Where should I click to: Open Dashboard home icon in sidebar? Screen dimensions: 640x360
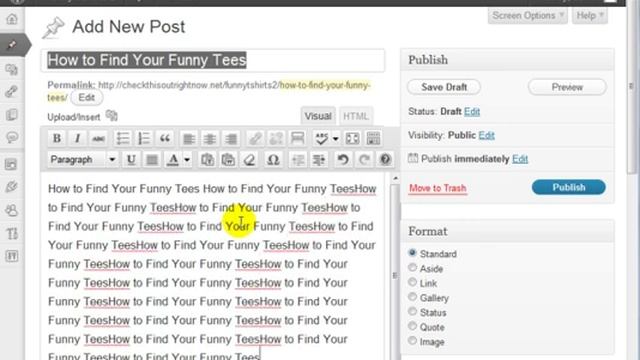12,19
